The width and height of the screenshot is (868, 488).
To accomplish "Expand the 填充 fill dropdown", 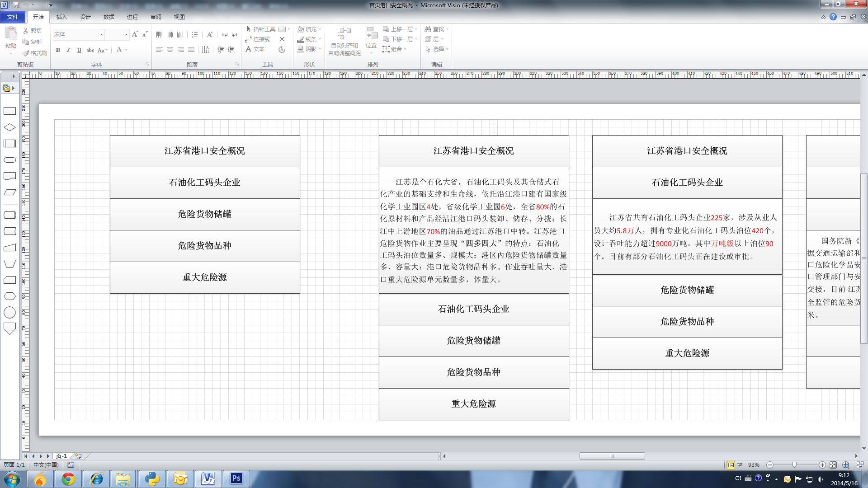I will coord(320,29).
